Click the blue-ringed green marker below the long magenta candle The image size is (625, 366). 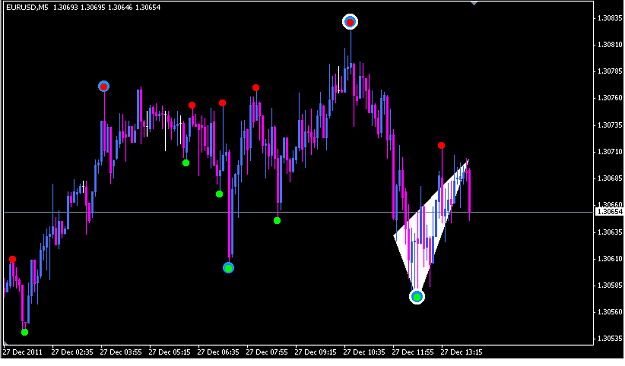click(228, 268)
